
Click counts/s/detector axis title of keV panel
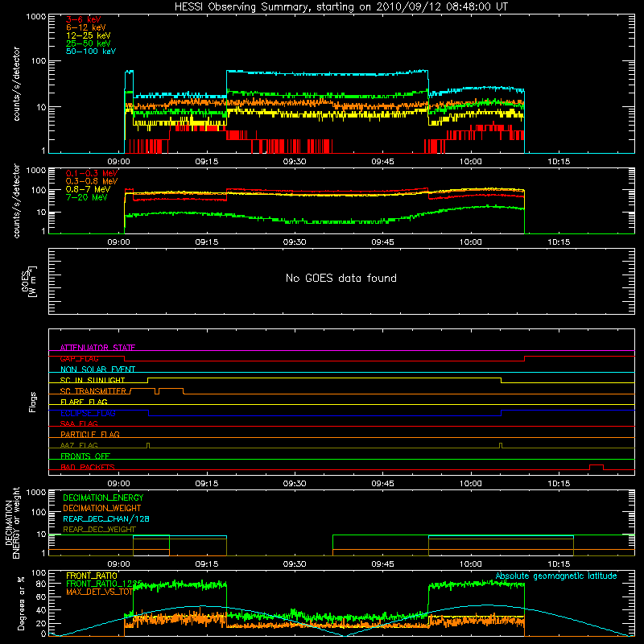click(x=16, y=84)
